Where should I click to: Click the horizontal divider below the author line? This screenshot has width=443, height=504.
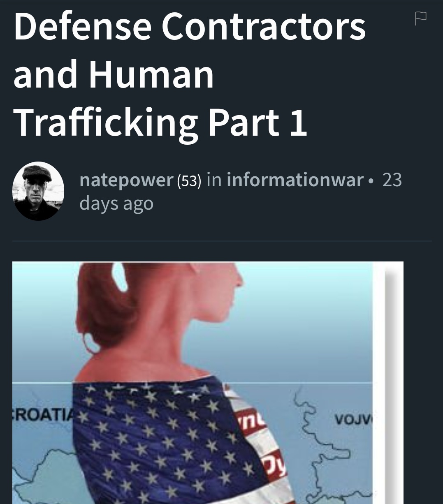(x=222, y=241)
